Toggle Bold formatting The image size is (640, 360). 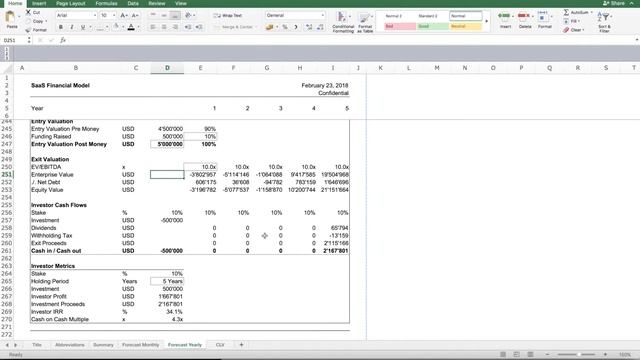pos(61,27)
